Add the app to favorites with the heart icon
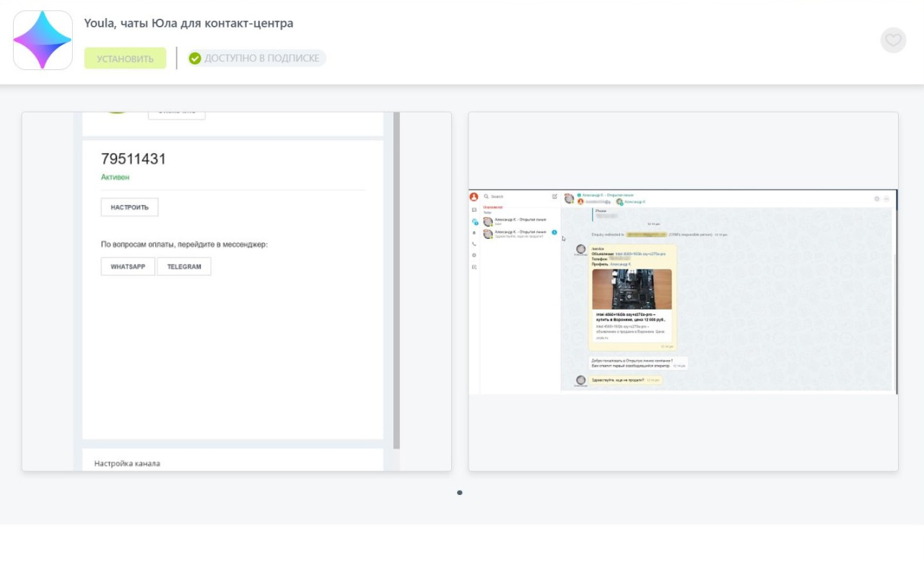This screenshot has width=924, height=565. point(893,40)
